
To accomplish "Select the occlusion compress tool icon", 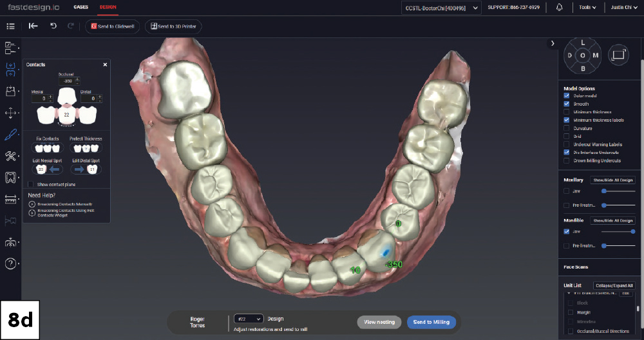I will [11, 242].
